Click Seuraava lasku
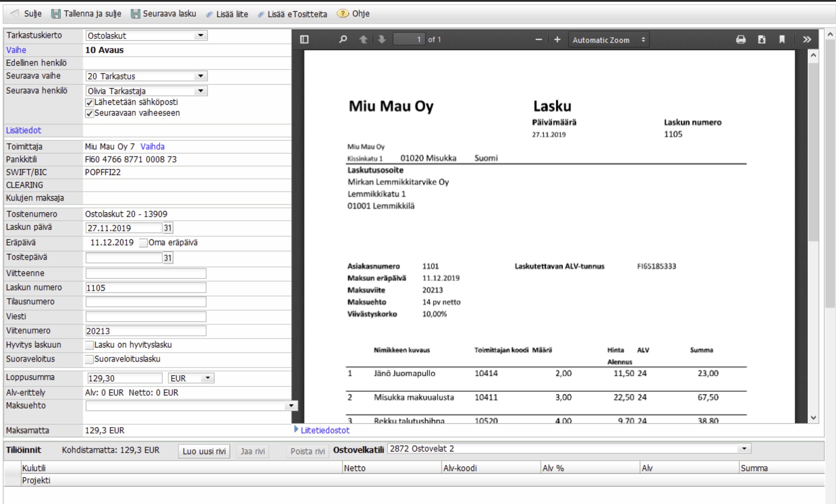 click(x=170, y=14)
